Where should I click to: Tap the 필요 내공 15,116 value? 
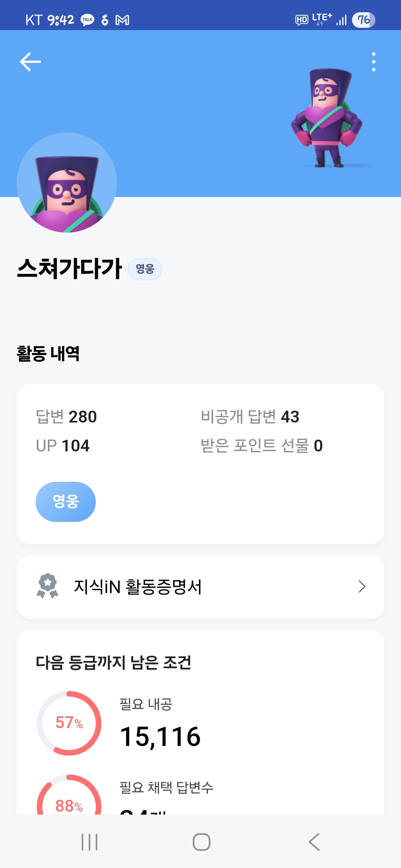160,737
